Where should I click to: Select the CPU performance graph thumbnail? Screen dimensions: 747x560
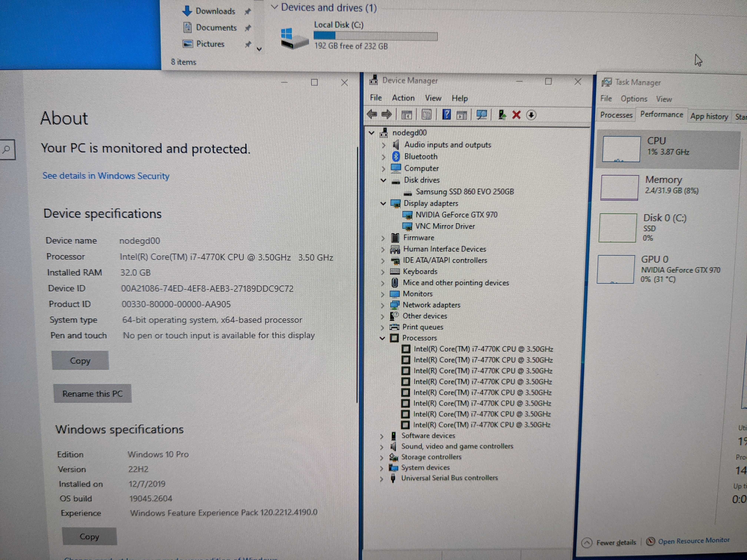click(x=621, y=149)
